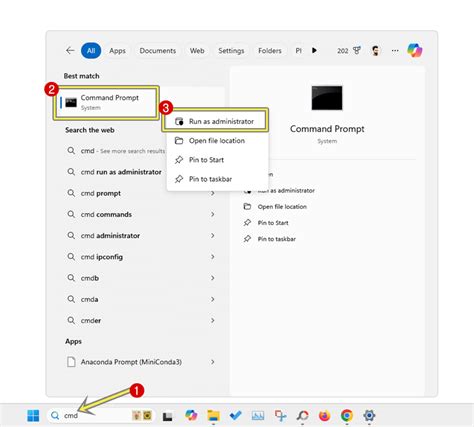The width and height of the screenshot is (474, 427).
Task: Open Settings gear from the taskbar
Action: [369, 415]
